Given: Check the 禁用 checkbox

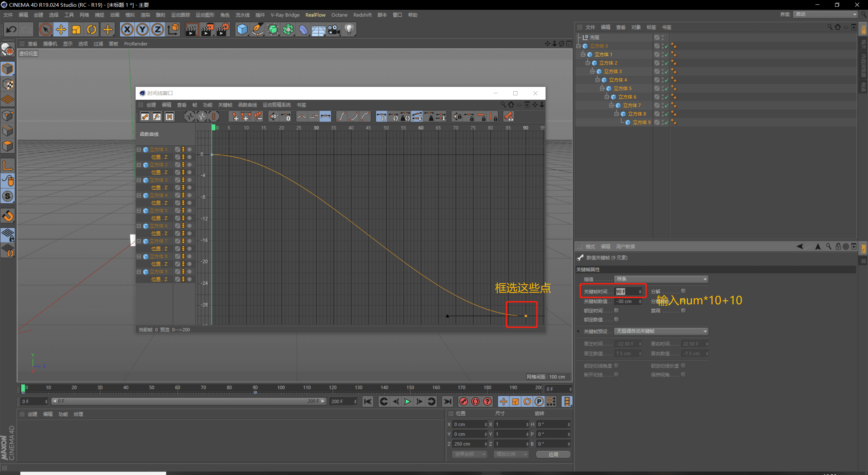Looking at the screenshot, I should 684,310.
